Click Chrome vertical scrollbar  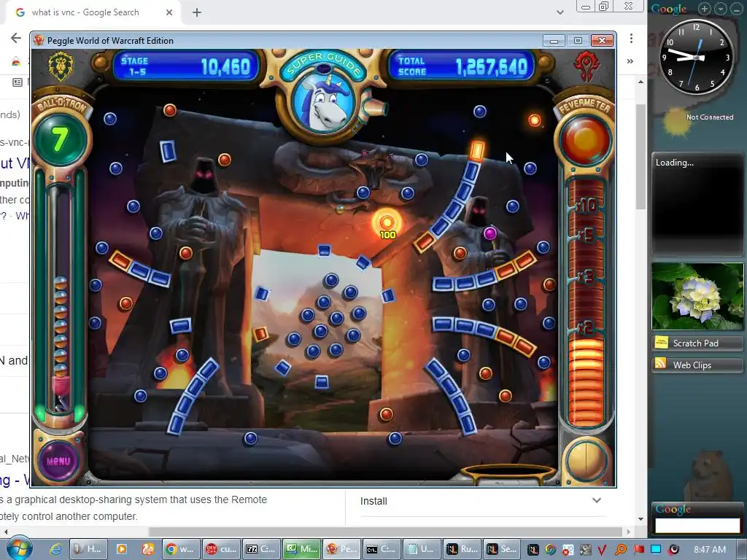[x=640, y=157]
